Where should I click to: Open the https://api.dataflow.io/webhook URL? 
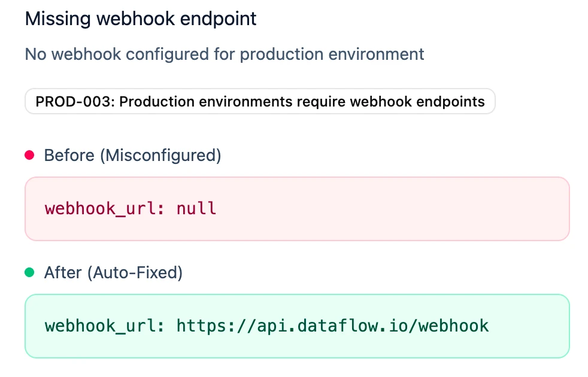(x=332, y=326)
